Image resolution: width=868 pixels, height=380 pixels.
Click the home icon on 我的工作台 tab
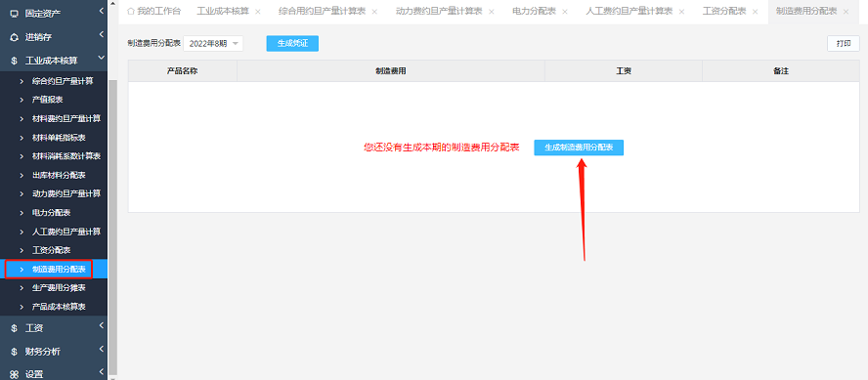(x=131, y=12)
